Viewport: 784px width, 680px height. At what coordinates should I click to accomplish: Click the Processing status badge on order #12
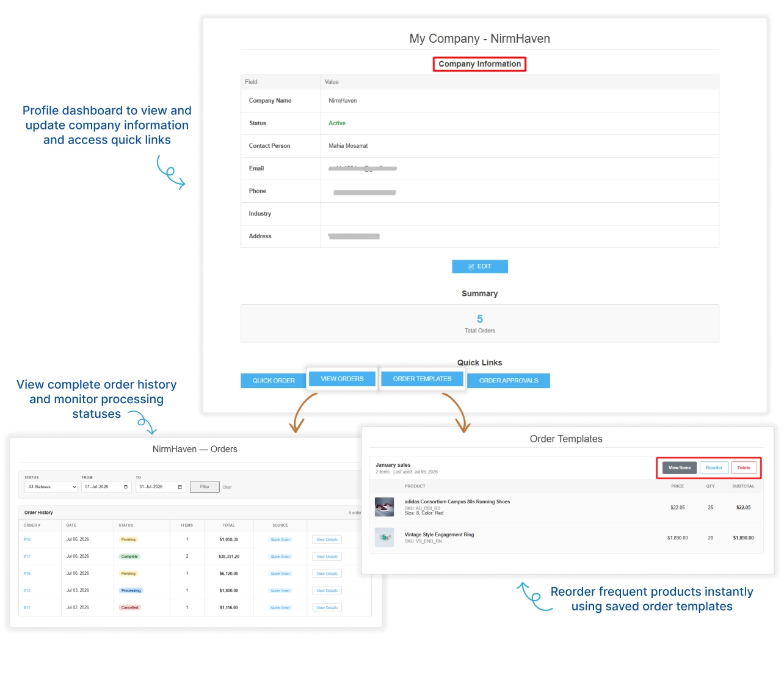coord(131,591)
